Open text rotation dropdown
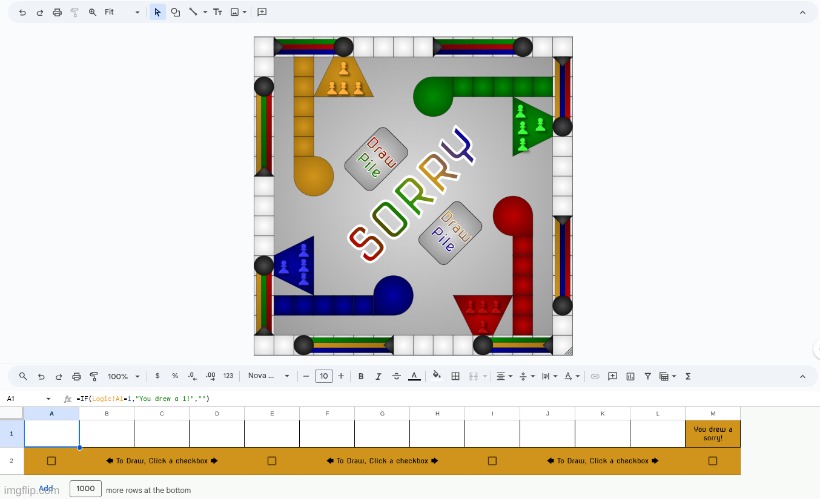Image resolution: width=820 pixels, height=499 pixels. tap(572, 376)
